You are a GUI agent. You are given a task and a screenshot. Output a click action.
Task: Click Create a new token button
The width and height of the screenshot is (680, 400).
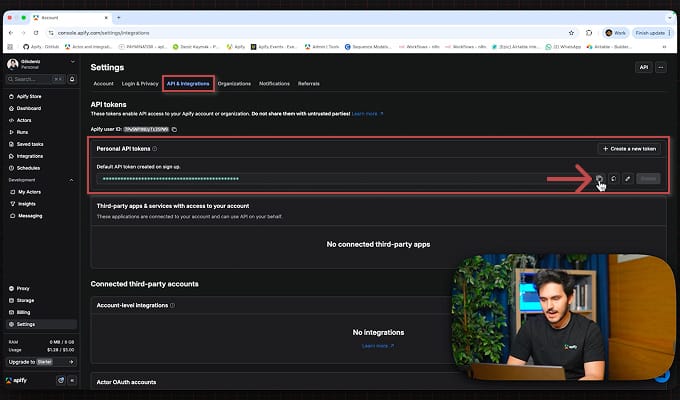629,149
